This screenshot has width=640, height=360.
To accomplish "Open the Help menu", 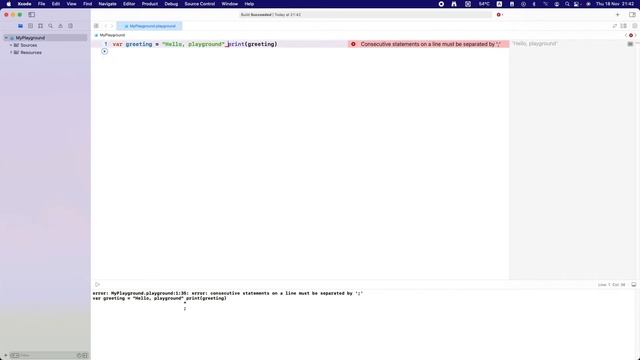I will [249, 4].
